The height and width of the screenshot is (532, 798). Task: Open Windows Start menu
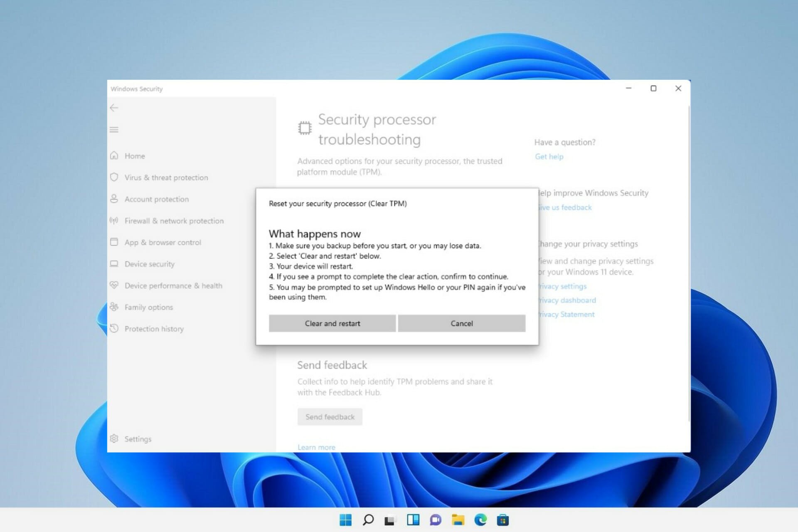click(x=345, y=520)
